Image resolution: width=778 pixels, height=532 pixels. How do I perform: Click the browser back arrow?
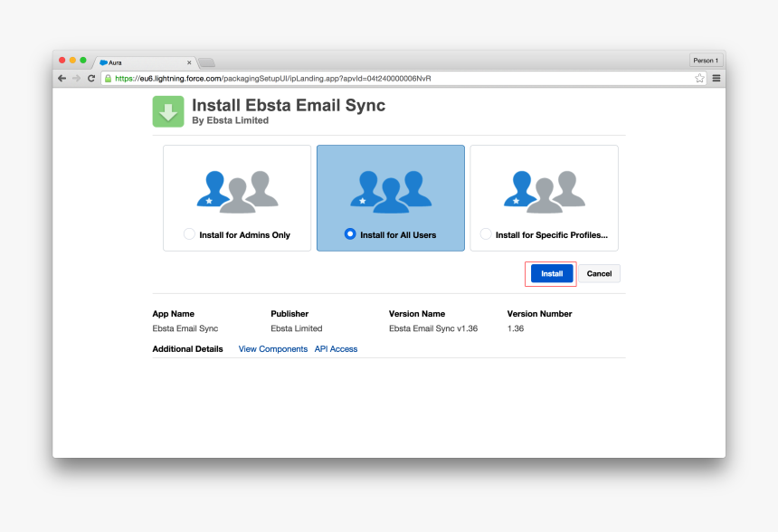click(x=62, y=79)
